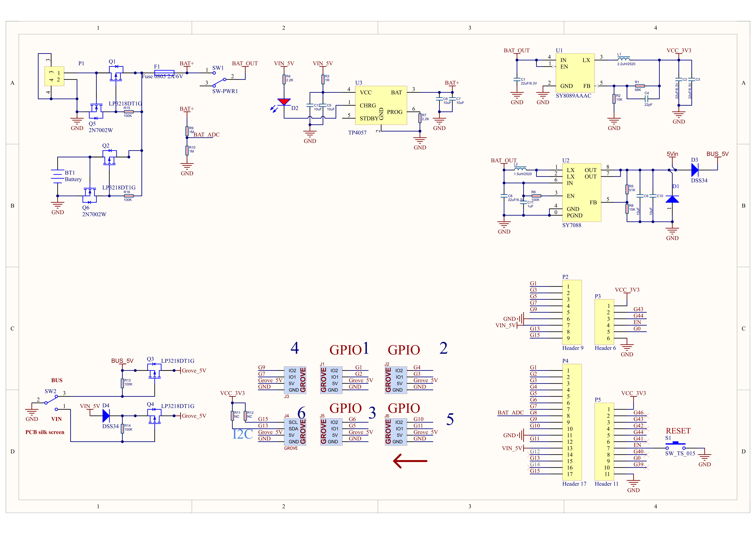The width and height of the screenshot is (756, 534).
Task: Select the R9 1M resistor
Action: 187,131
